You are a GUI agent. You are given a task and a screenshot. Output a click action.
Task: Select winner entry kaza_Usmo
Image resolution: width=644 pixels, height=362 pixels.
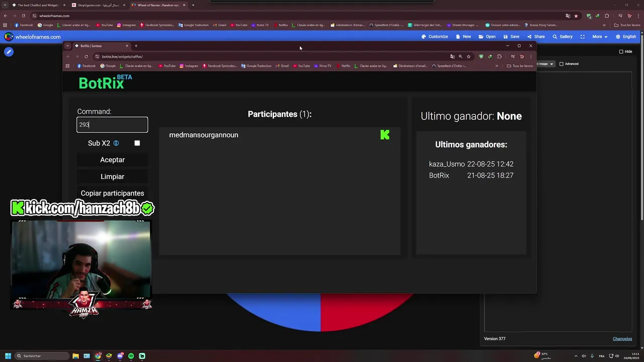471,164
